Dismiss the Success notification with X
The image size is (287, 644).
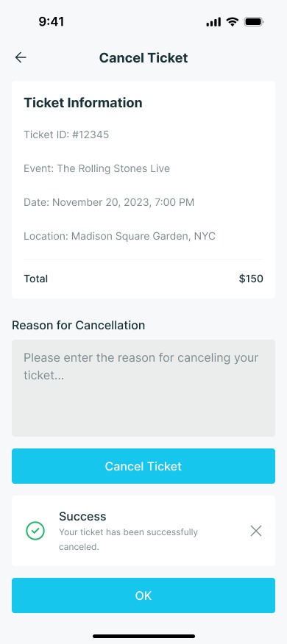(x=256, y=531)
